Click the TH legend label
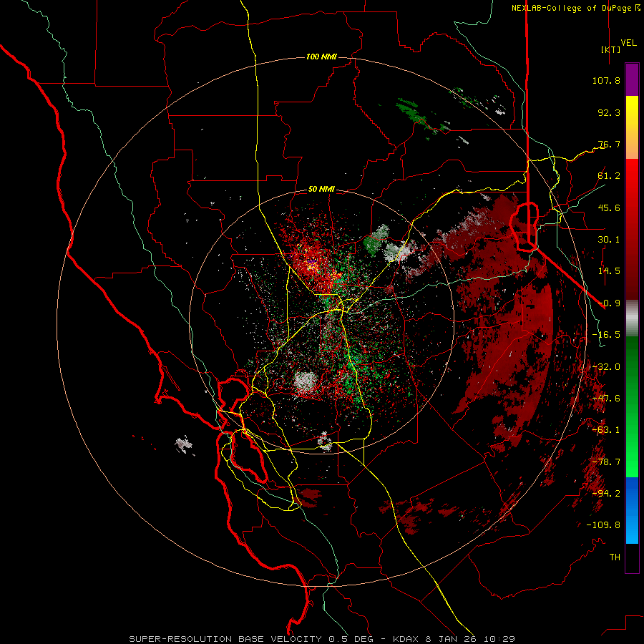Image resolution: width=644 pixels, height=644 pixels. pyautogui.click(x=615, y=557)
